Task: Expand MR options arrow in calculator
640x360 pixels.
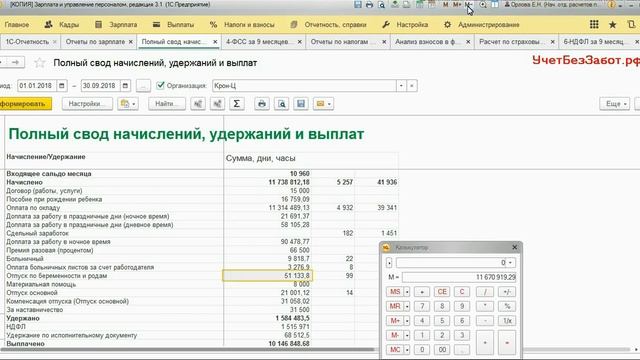Action: [407, 306]
